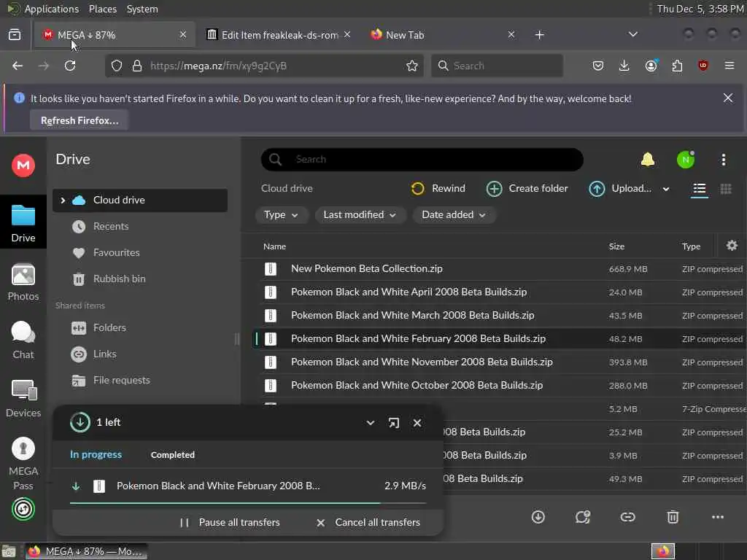Click Cancel all transfers
The image size is (747, 560).
(x=368, y=522)
